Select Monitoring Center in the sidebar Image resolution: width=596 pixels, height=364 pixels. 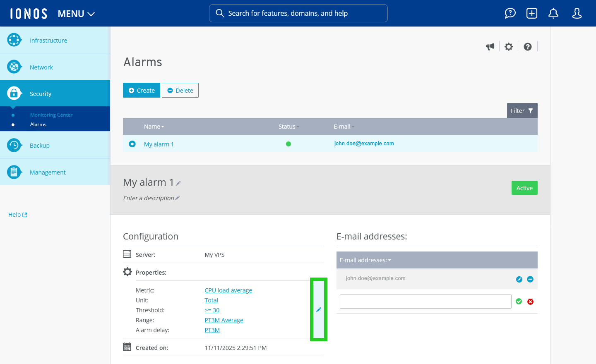tap(51, 115)
